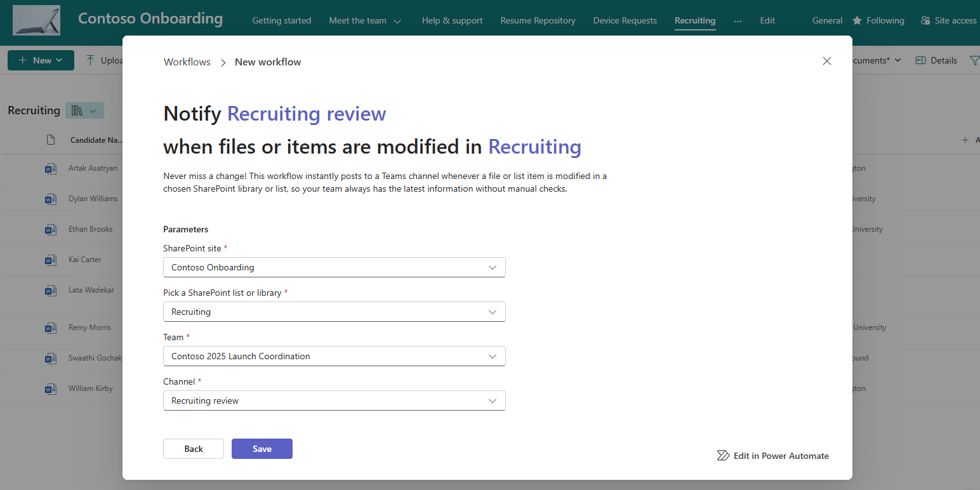The height and width of the screenshot is (490, 980).
Task: Click the Site access people icon
Action: click(x=925, y=20)
